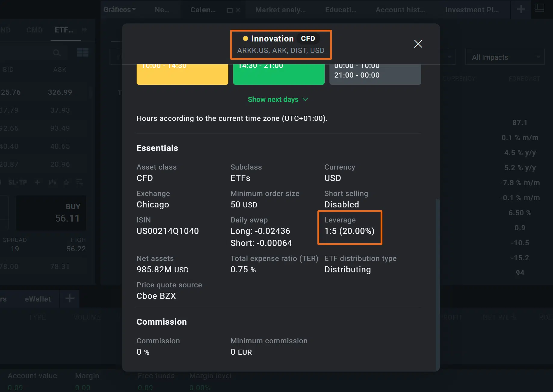Click the Net assets value 985.82M USD

coord(162,270)
